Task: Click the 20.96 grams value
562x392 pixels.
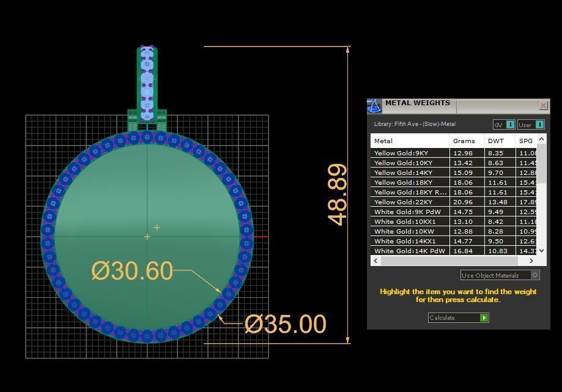Action: [463, 202]
